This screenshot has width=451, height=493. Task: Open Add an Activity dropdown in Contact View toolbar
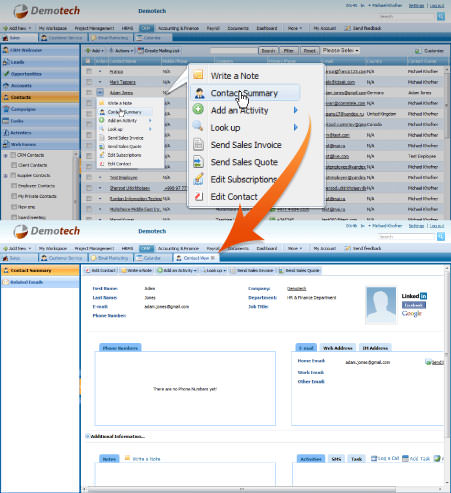[x=177, y=270]
